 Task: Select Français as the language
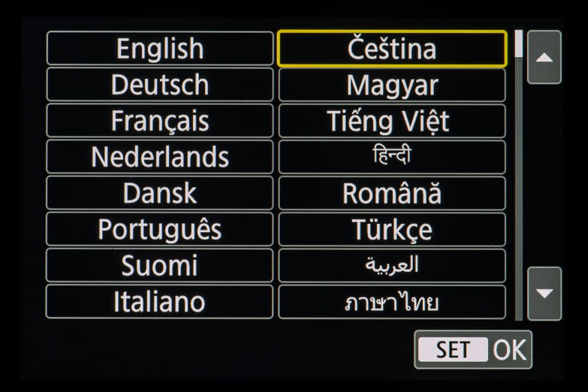coord(159,121)
